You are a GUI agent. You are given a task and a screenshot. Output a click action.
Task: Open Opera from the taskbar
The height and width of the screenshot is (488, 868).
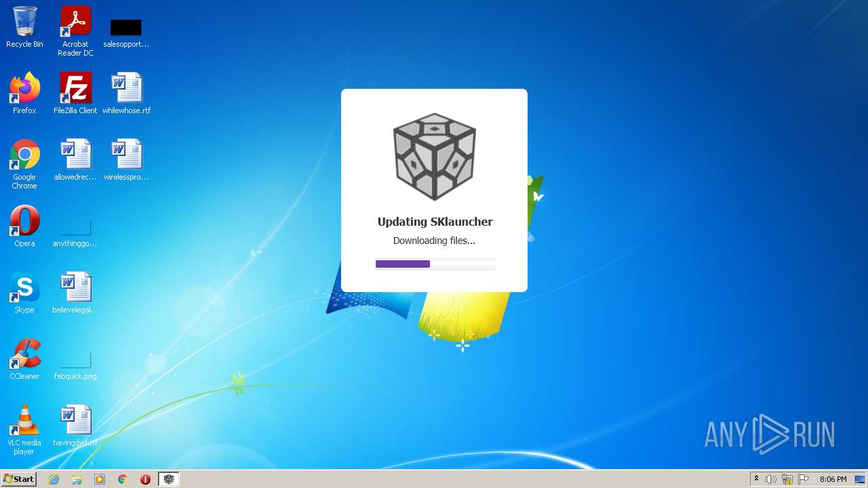[145, 479]
